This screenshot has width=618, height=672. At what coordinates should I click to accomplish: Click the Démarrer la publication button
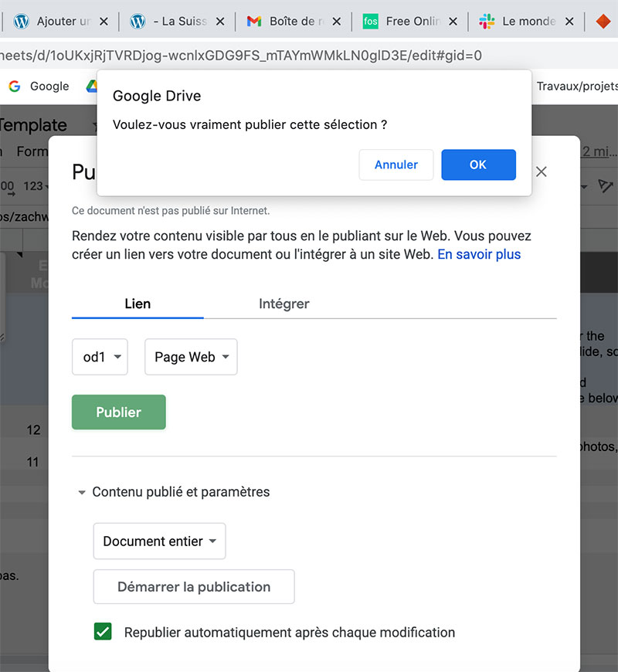tap(194, 586)
